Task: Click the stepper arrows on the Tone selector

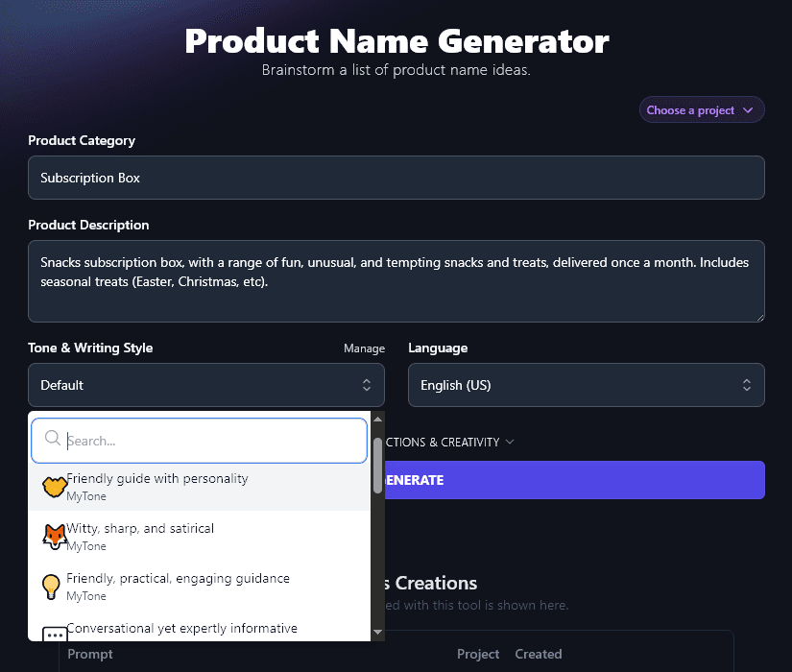Action: tap(367, 384)
